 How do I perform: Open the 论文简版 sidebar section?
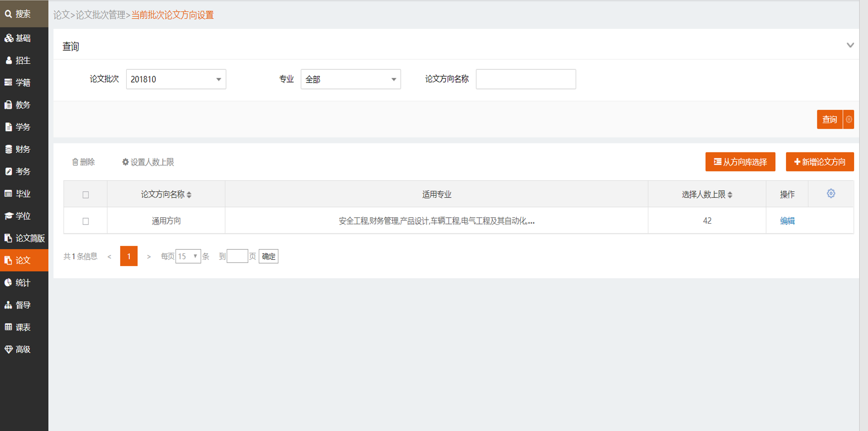[24, 238]
